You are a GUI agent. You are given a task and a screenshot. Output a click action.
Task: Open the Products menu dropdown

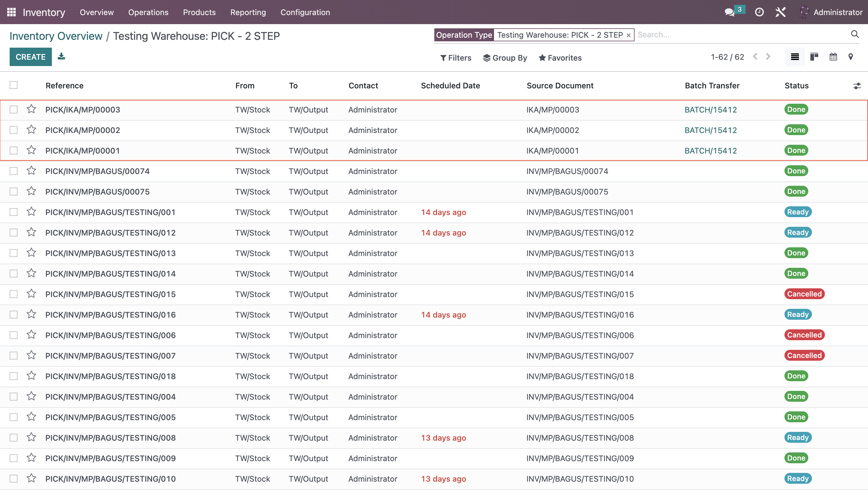tap(199, 12)
